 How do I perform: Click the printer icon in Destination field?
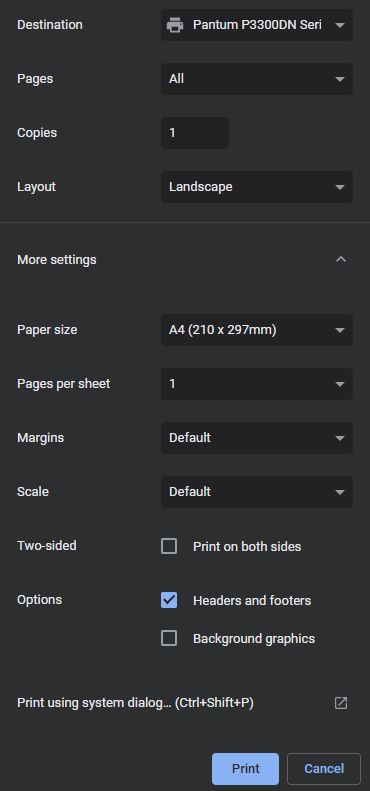175,25
